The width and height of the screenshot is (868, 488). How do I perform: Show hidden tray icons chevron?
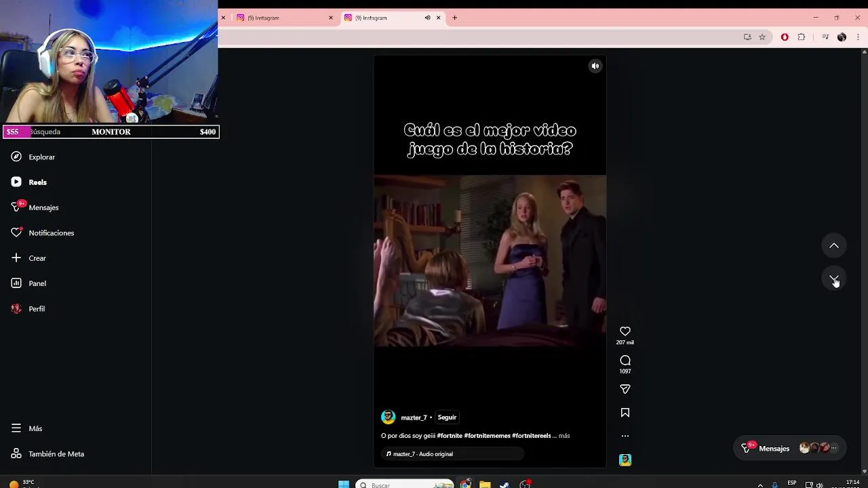coord(760,485)
